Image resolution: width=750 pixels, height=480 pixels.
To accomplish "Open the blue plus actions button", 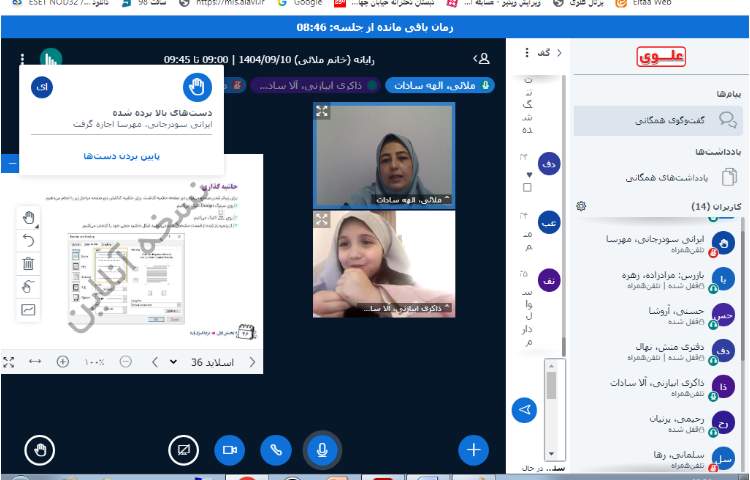I will point(473,449).
